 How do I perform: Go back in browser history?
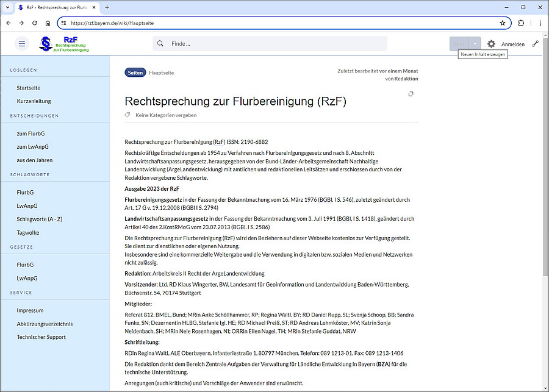click(9, 23)
